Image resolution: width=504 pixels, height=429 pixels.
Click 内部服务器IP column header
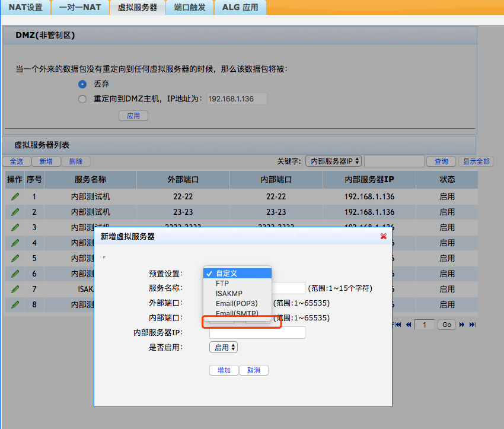(x=369, y=179)
